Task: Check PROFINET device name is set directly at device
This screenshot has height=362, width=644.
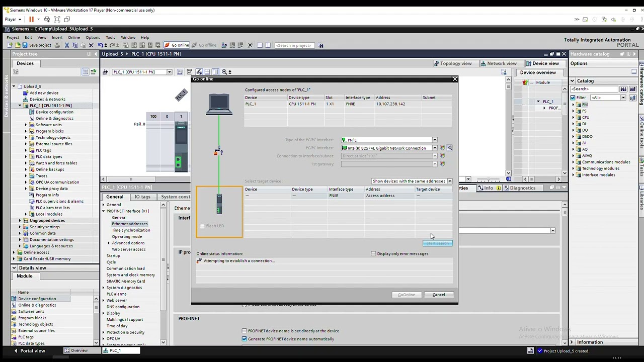Action: click(x=245, y=331)
